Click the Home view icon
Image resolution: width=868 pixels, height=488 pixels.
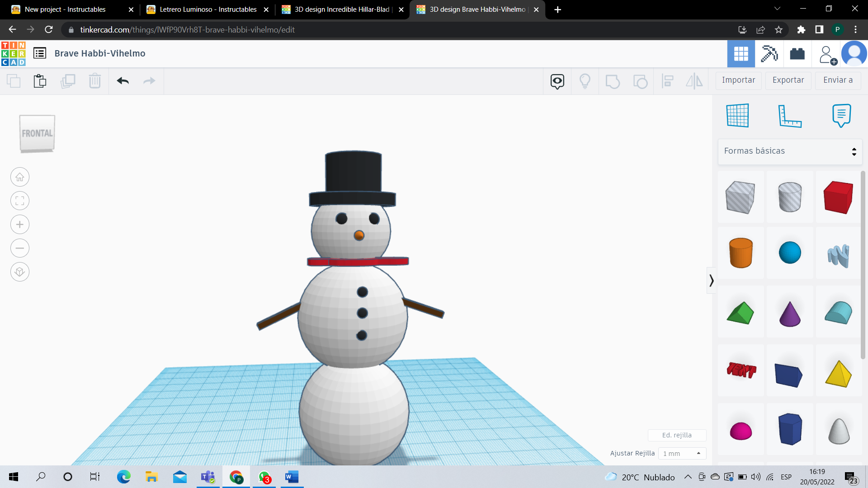click(x=20, y=177)
